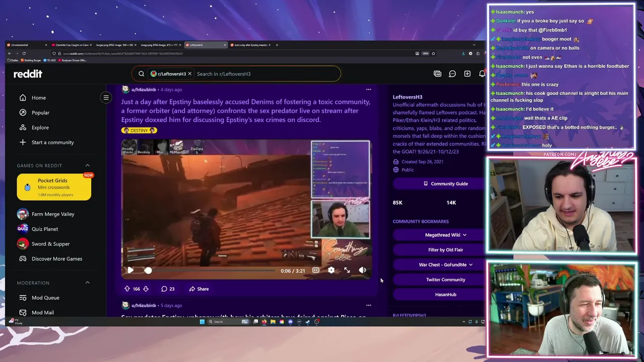Switch to Charlotte Cop Caught on Camera tab
Image resolution: width=644 pixels, height=362 pixels.
point(70,45)
